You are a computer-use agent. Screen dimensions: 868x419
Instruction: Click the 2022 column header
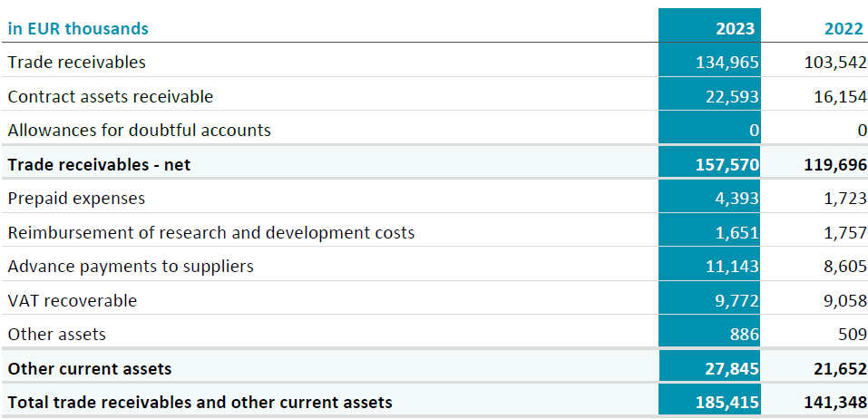click(844, 29)
